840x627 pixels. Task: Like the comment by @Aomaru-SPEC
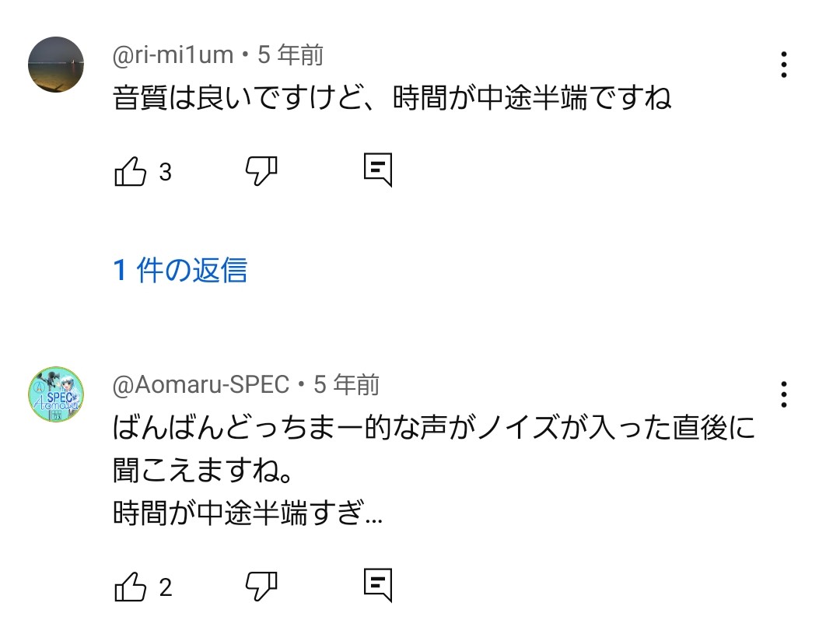point(130,587)
